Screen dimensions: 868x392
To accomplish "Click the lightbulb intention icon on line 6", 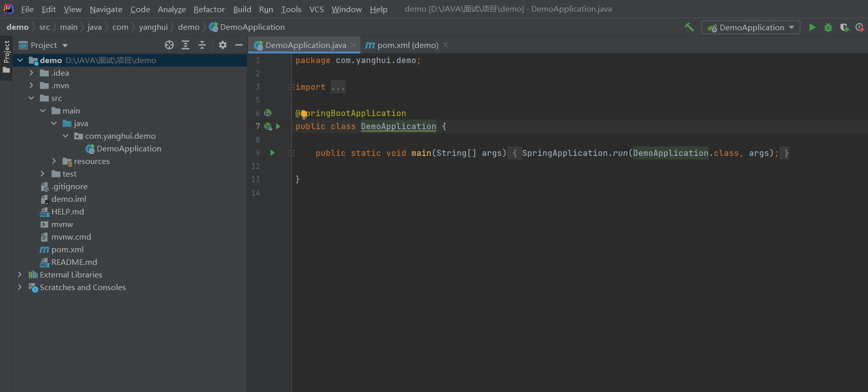I will click(304, 114).
